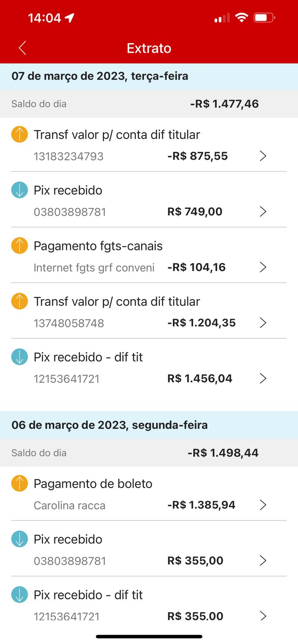Expand details chevron for -R$ 875,55 transfer
The width and height of the screenshot is (298, 644).
[x=263, y=156]
